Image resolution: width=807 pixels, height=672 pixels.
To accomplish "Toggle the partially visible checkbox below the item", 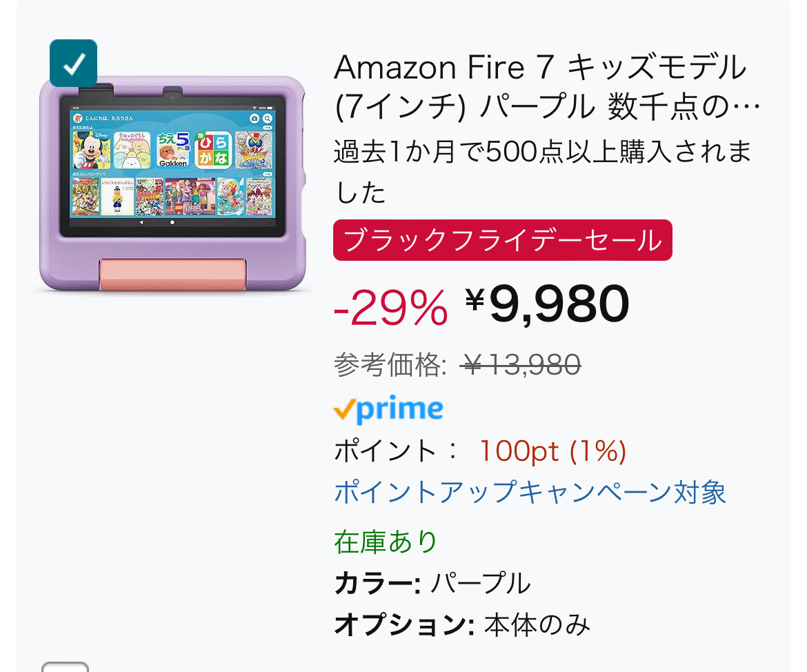I will click(x=65, y=666).
